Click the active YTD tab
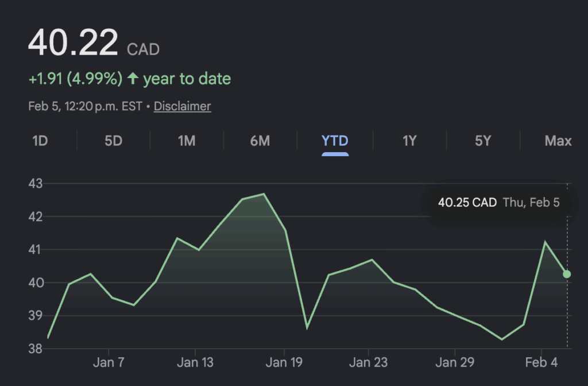 (x=335, y=141)
